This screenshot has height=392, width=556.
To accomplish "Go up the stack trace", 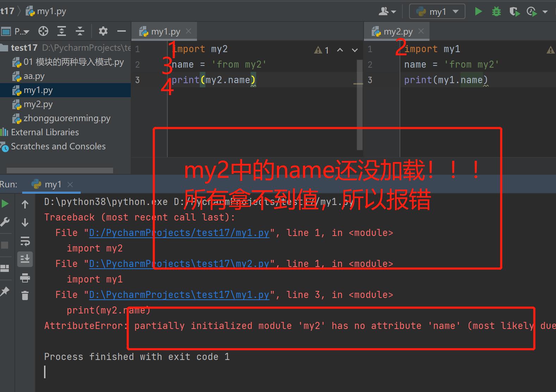I will (25, 204).
